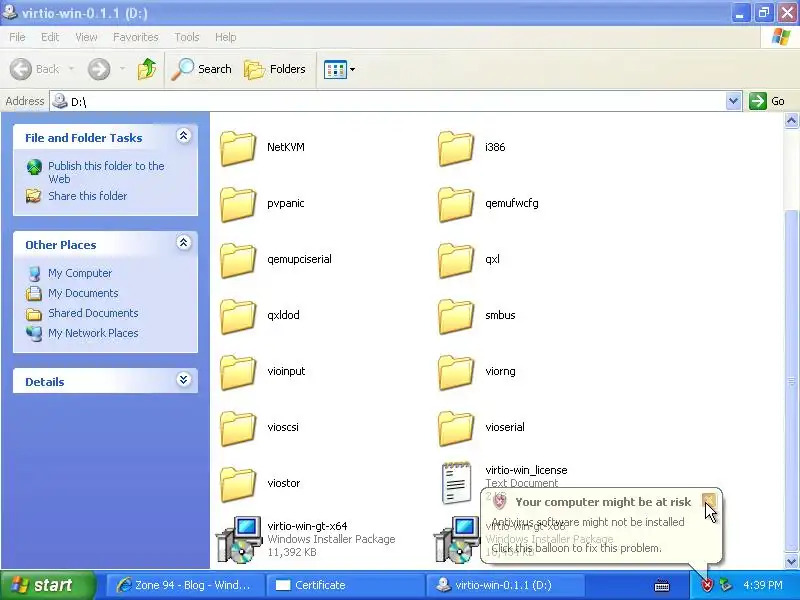This screenshot has height=600, width=800.
Task: Click the Safely Remove Hardware tray icon
Action: tap(725, 585)
